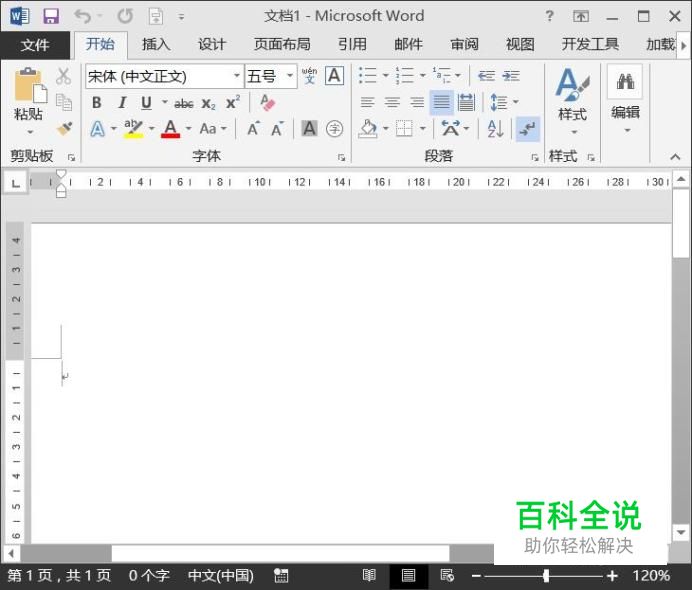Click the Undo arrow icon
Viewport: 692px width, 590px height.
(x=83, y=17)
